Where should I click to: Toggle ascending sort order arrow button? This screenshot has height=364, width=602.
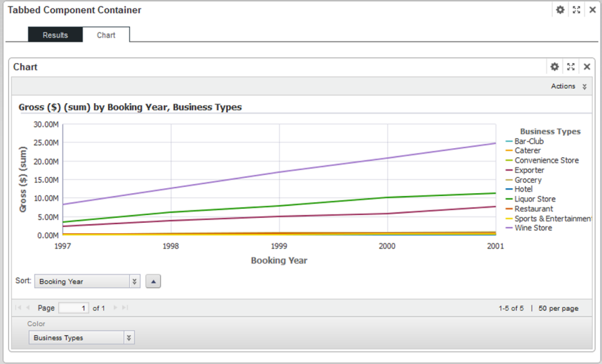click(153, 282)
